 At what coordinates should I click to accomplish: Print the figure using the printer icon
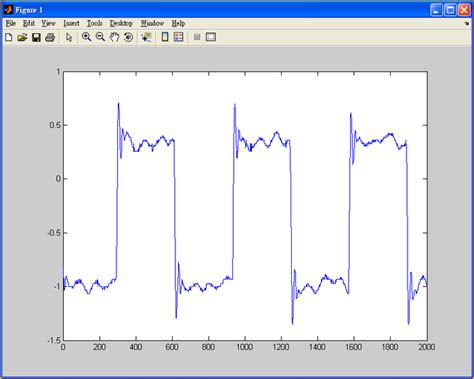(50, 37)
